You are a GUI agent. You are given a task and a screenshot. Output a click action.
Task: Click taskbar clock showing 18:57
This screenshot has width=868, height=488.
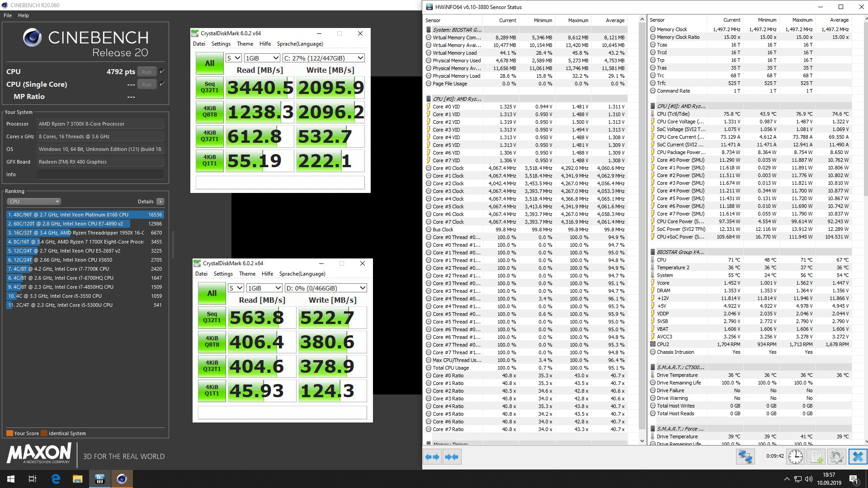[829, 479]
